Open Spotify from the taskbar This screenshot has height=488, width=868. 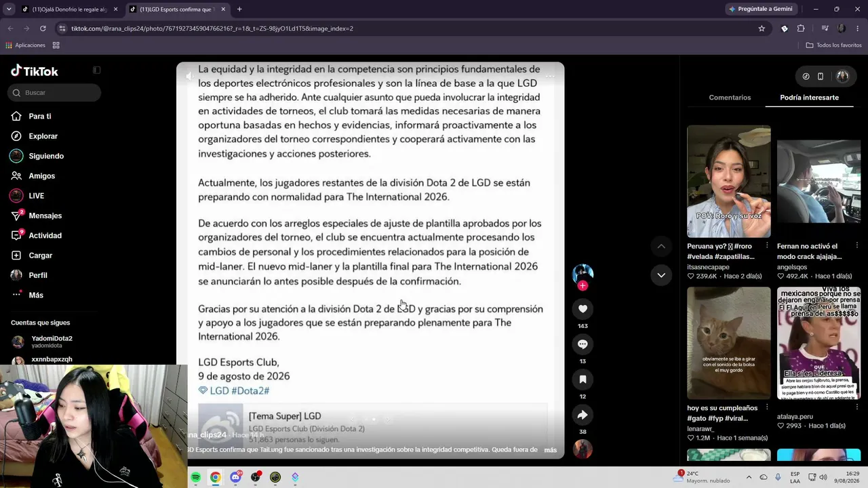pyautogui.click(x=195, y=478)
